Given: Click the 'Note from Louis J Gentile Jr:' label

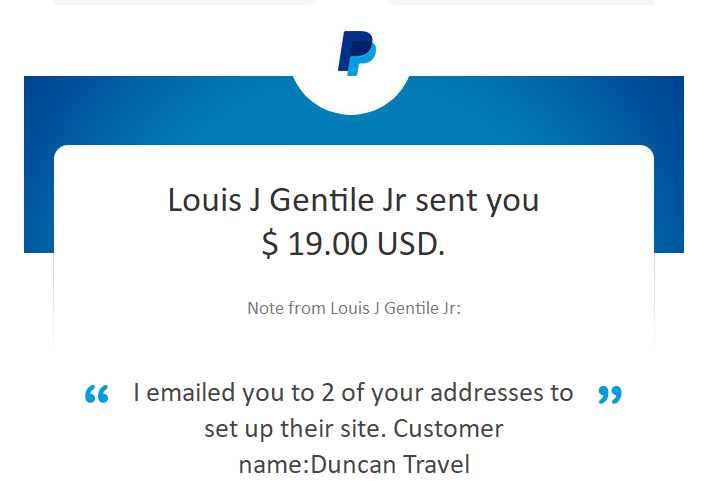Looking at the screenshot, I should 354,308.
